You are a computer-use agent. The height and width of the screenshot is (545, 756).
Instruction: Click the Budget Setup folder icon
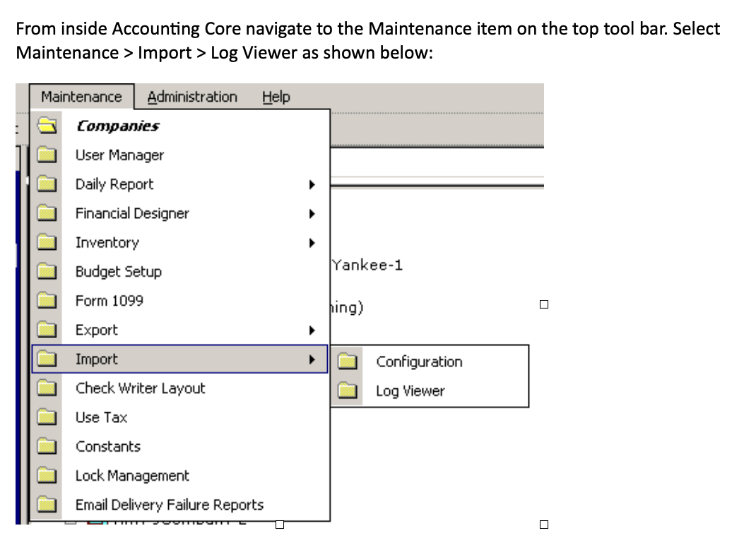[48, 272]
